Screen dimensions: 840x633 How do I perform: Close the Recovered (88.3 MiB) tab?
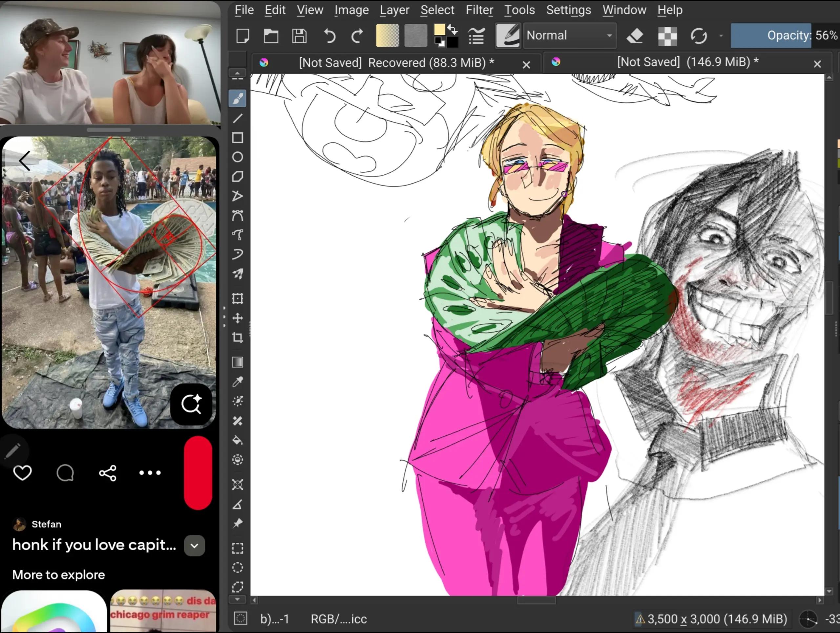tap(526, 65)
